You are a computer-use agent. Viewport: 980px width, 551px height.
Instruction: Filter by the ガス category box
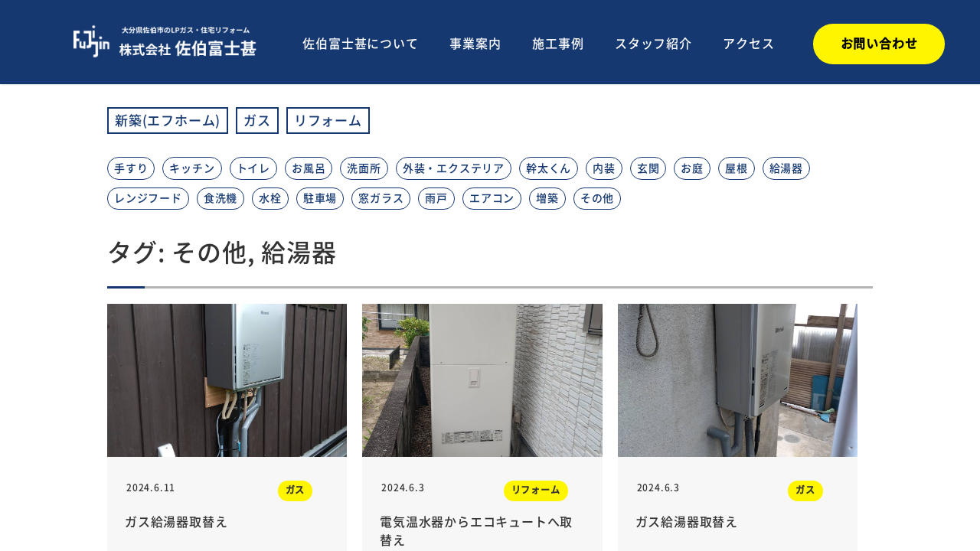(257, 121)
